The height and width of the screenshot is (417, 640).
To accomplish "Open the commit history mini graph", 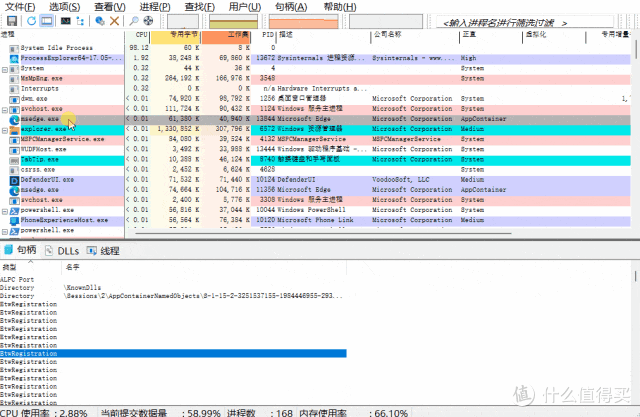I will click(233, 22).
